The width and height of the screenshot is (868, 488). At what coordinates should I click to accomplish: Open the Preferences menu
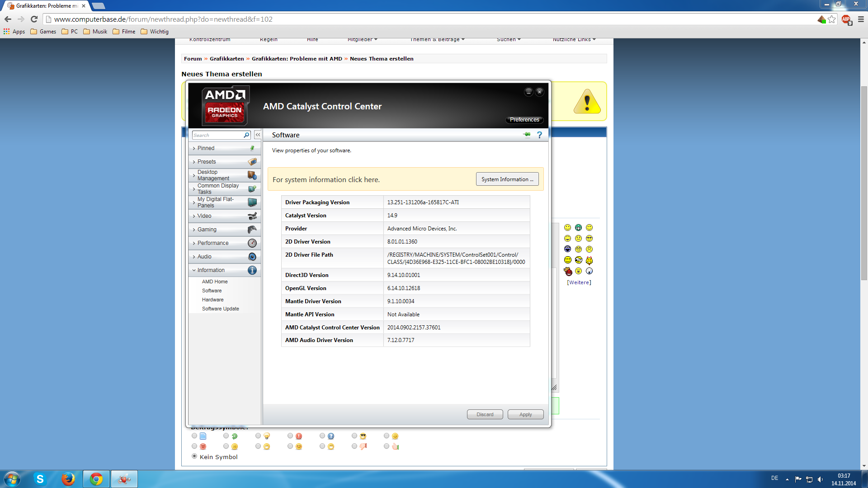524,120
